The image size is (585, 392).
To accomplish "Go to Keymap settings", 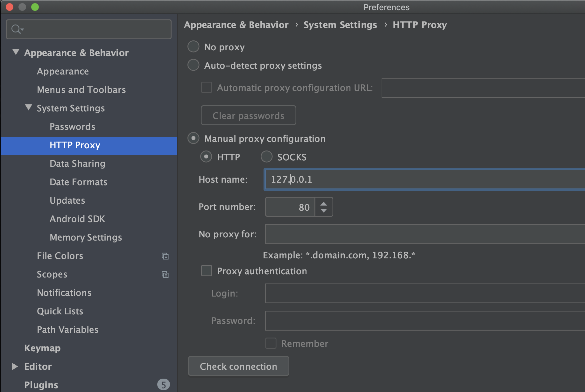I will click(42, 348).
